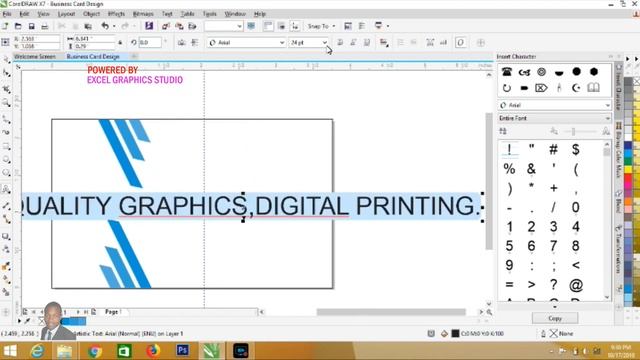Viewport: 640px width, 360px height.
Task: Click the black fill color indicator in status bar
Action: pos(455,334)
